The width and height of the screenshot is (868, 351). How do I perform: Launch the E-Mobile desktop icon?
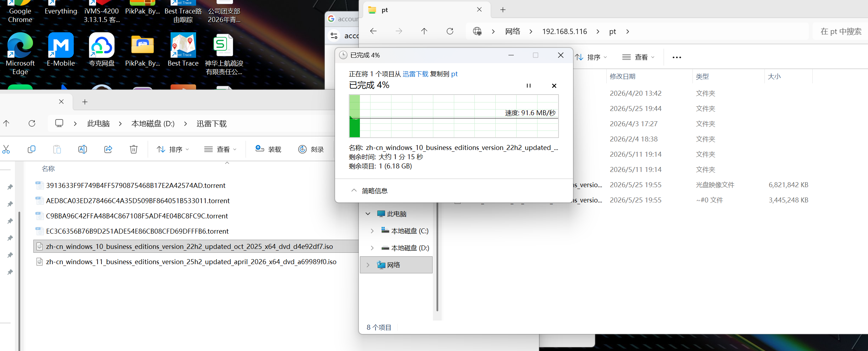click(61, 50)
